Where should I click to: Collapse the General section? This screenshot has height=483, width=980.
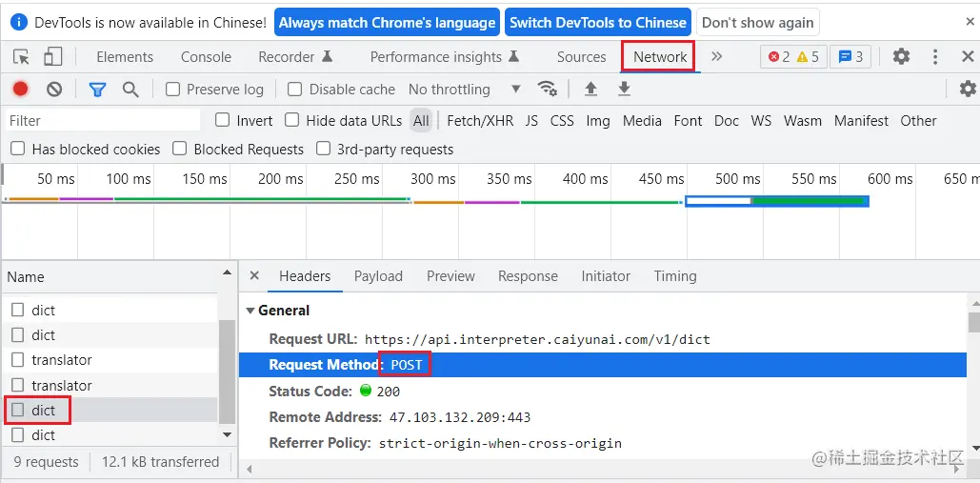pyautogui.click(x=250, y=311)
